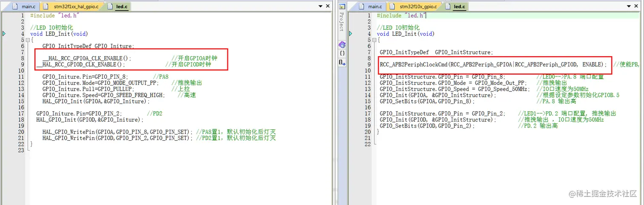Viewport: 644px width, 205px height.
Task: Switch to stm32f10x_gpio.c tab
Action: (413, 6)
